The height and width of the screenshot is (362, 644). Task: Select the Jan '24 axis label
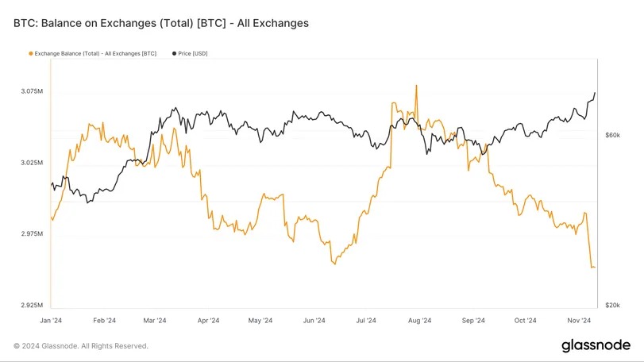click(x=51, y=321)
